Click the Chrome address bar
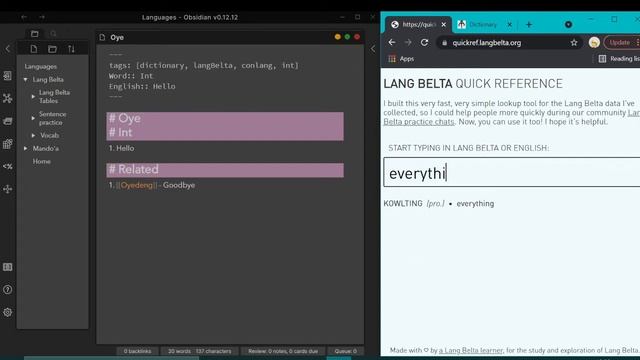The height and width of the screenshot is (360, 640). coord(510,42)
